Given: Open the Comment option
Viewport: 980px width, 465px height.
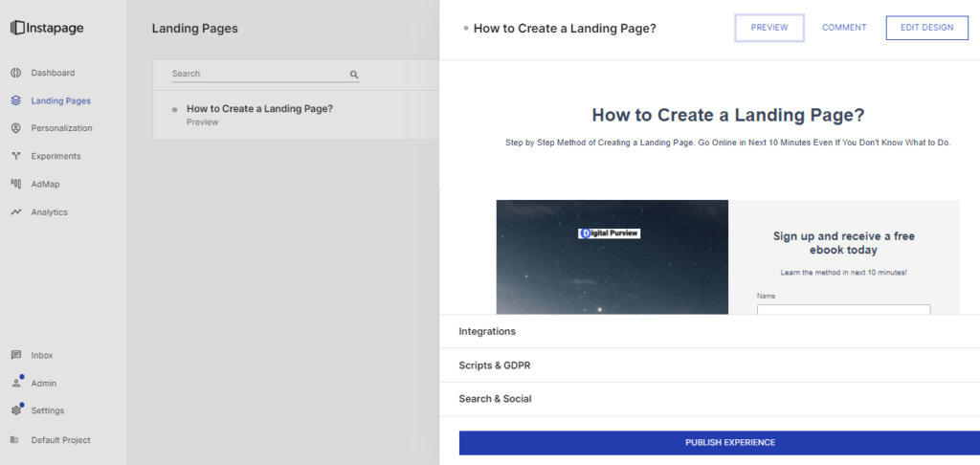Looking at the screenshot, I should click(844, 28).
